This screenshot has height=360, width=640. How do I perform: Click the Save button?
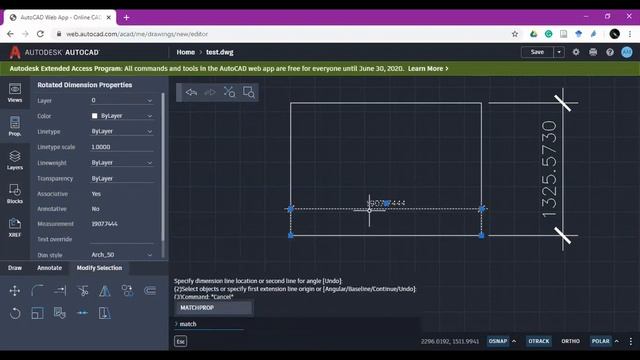(537, 52)
